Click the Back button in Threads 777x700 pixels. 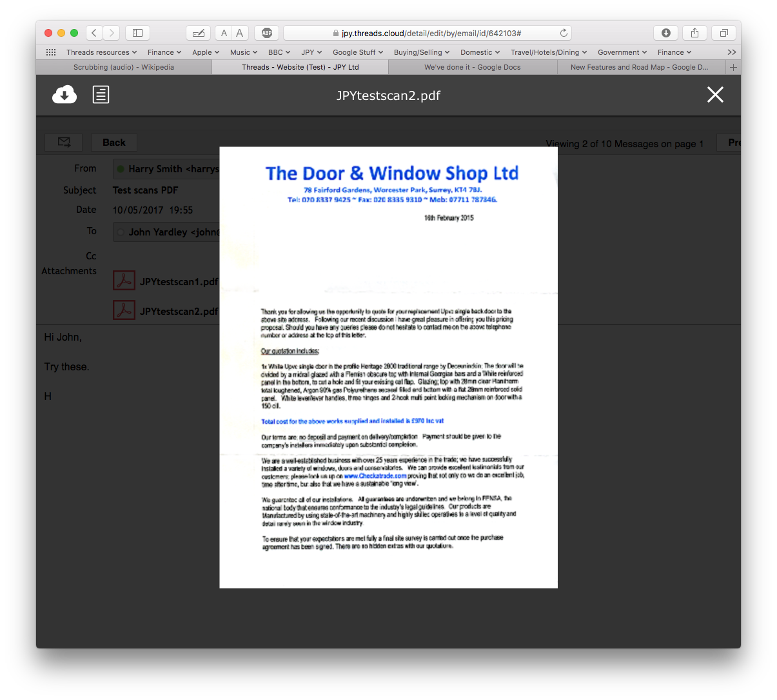point(114,143)
